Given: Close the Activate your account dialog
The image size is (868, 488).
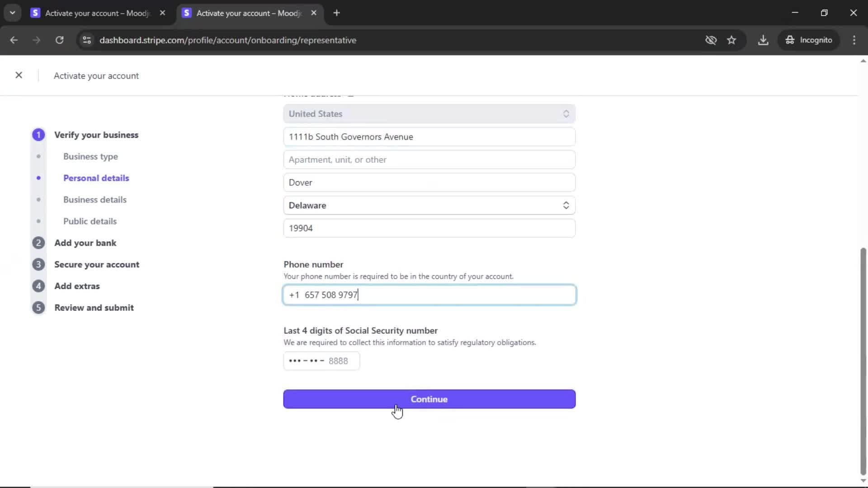Looking at the screenshot, I should (x=19, y=75).
